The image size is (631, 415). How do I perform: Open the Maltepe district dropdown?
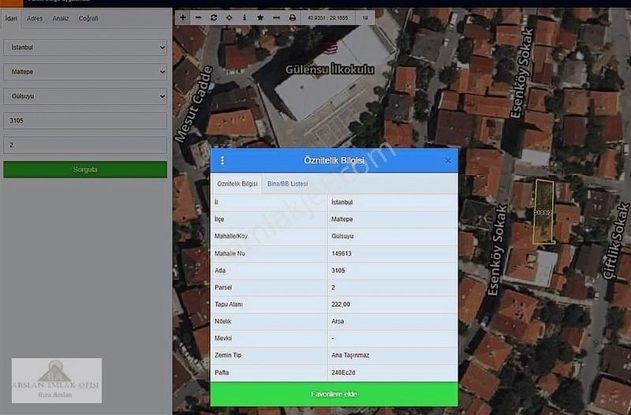(x=85, y=72)
